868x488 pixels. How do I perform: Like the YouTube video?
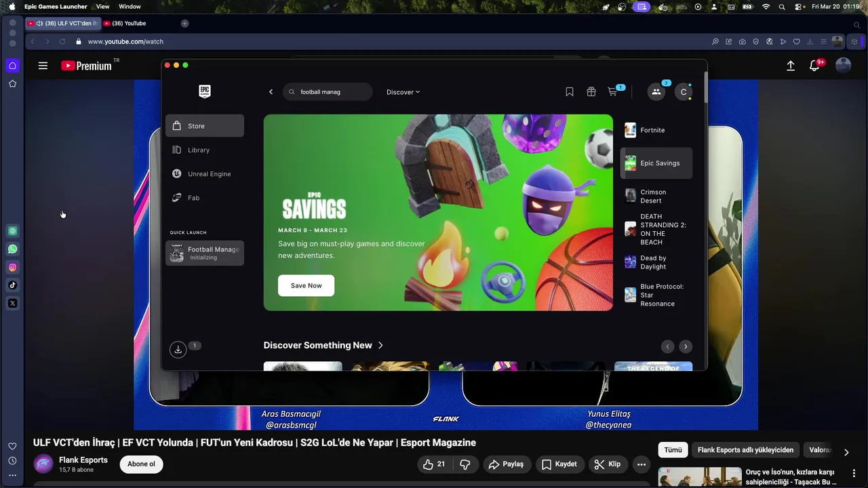(434, 464)
